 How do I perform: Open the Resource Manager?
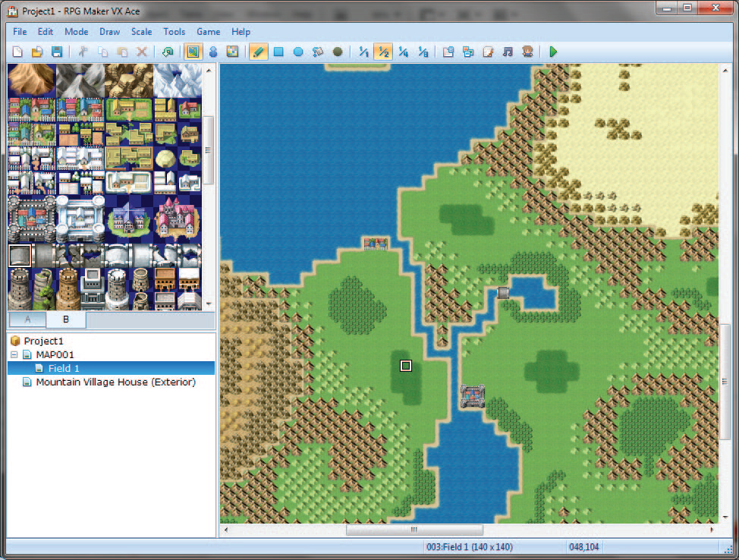coord(468,52)
